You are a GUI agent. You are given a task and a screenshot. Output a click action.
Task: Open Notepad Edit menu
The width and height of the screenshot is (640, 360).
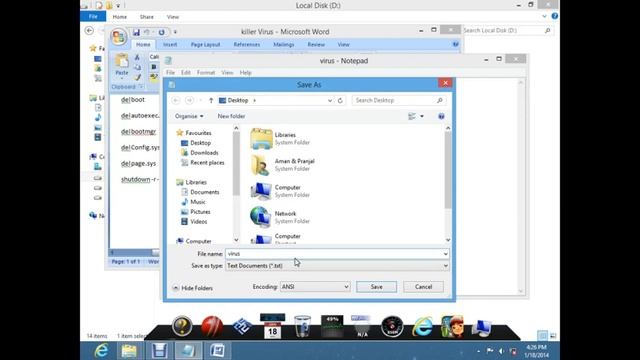[186, 73]
